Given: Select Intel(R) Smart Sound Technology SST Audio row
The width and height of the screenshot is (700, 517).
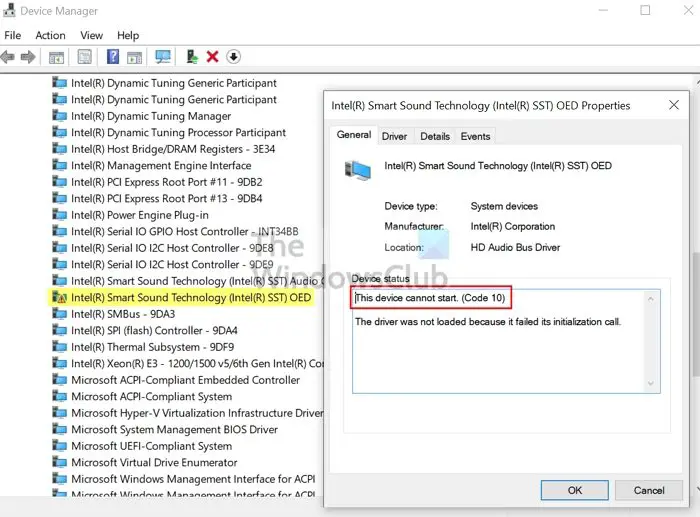Looking at the screenshot, I should [188, 281].
